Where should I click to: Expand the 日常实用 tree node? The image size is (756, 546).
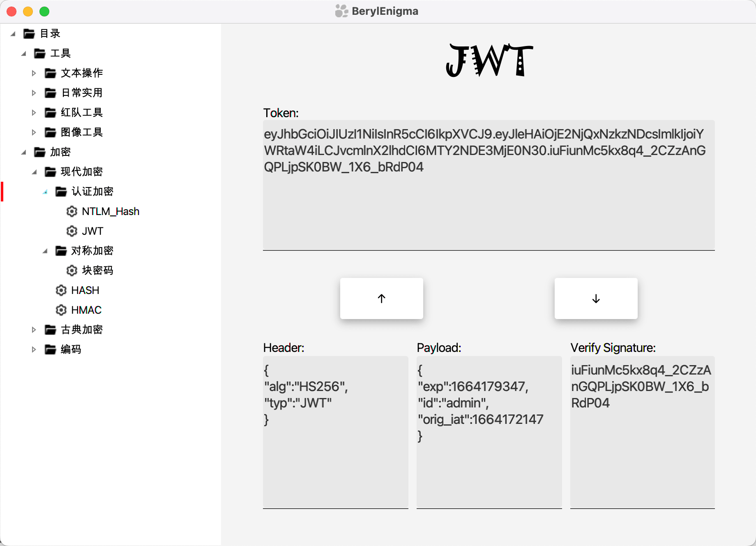coord(34,93)
